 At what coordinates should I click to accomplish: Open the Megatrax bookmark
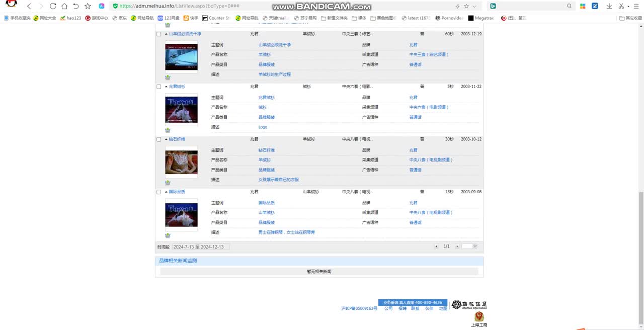(480, 18)
